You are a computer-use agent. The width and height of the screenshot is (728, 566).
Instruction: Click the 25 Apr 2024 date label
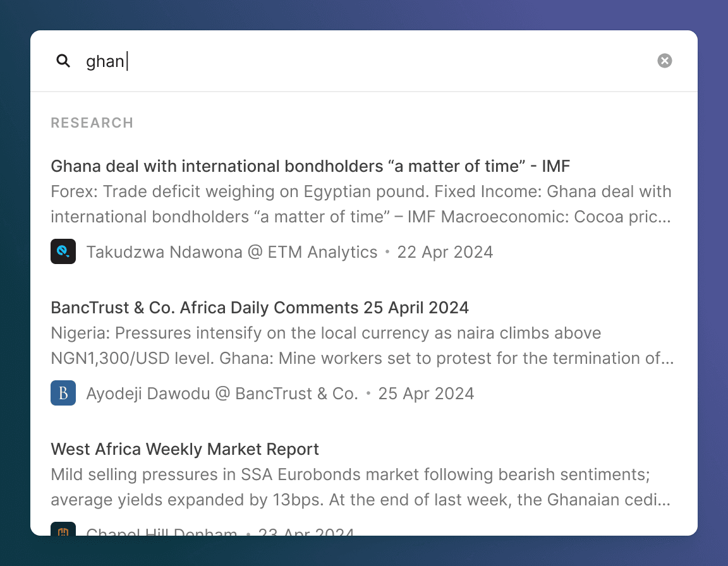[x=426, y=394]
